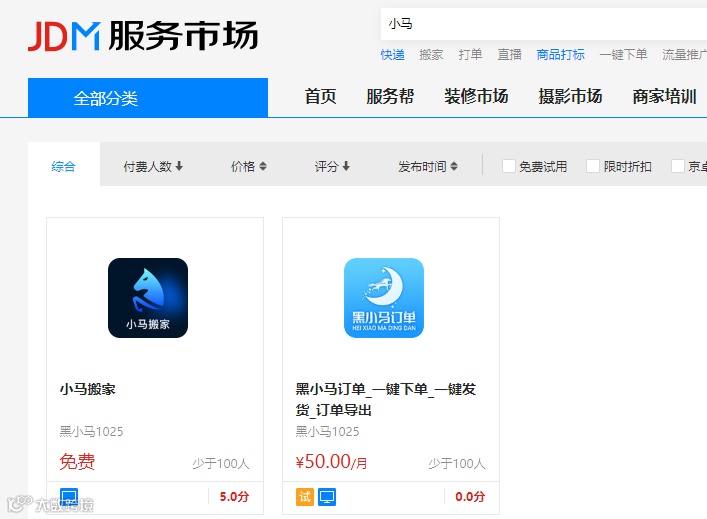This screenshot has width=707, height=519.
Task: Open the 摄影市场 nav item
Action: coord(570,96)
